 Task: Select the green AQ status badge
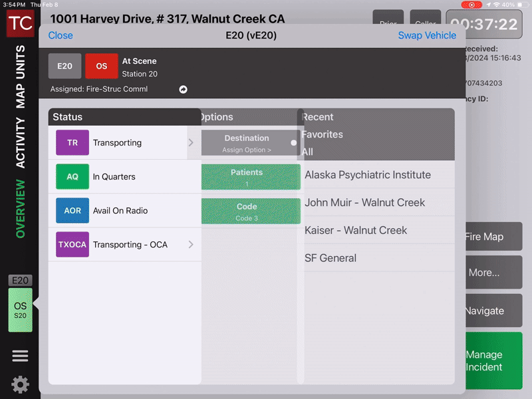[x=72, y=177]
